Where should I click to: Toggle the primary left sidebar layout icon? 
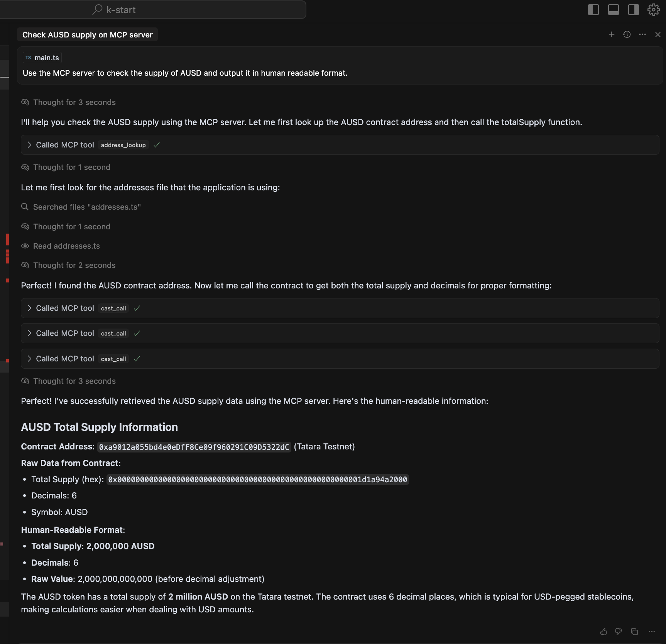tap(593, 10)
